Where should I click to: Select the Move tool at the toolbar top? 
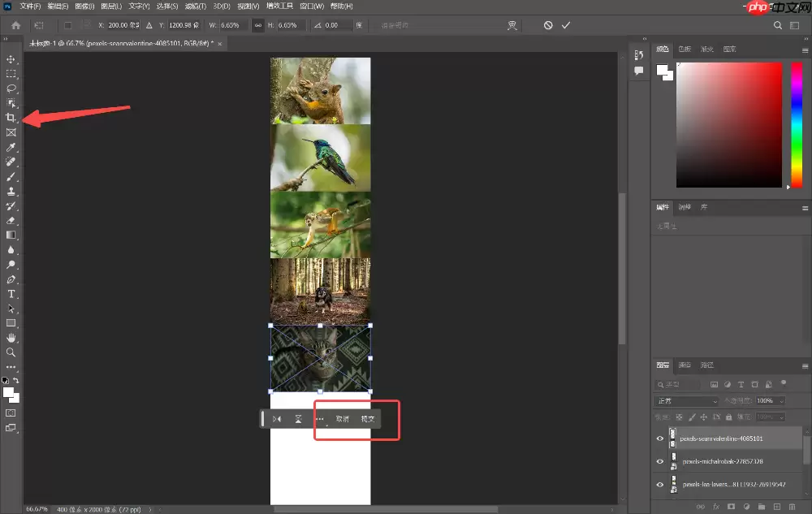11,58
